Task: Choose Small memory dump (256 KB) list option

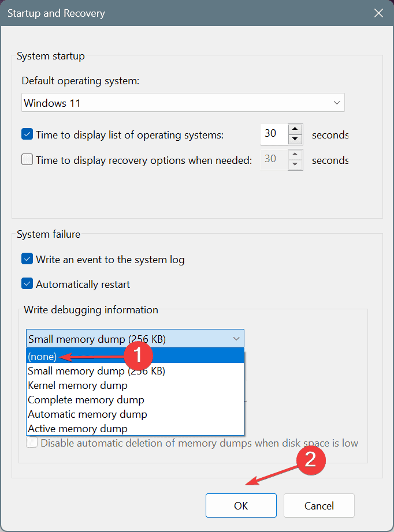Action: coord(135,371)
